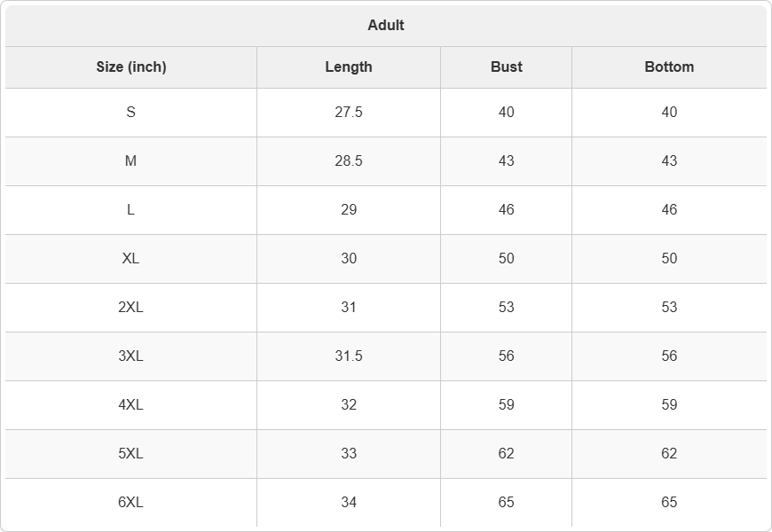The height and width of the screenshot is (532, 772).
Task: Click the Adult table header
Action: tap(385, 25)
